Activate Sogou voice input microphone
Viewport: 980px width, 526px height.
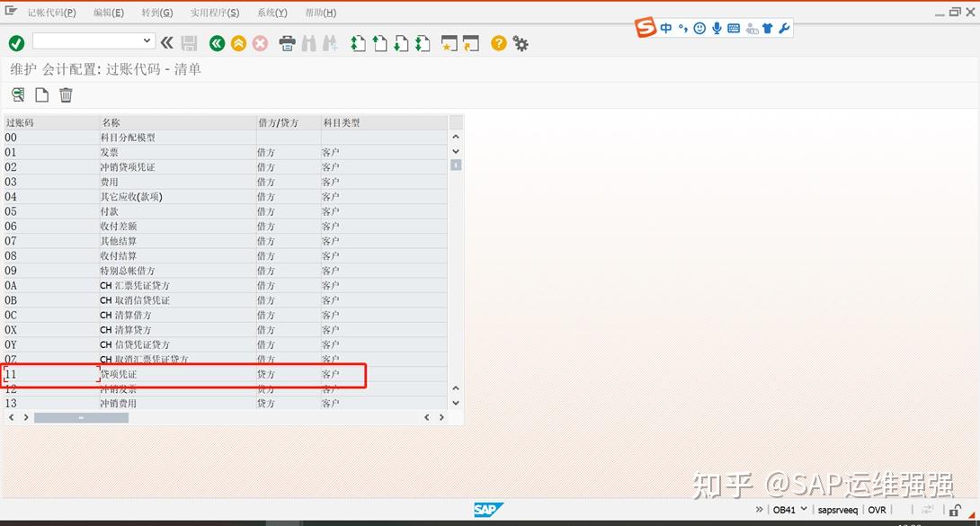pyautogui.click(x=717, y=28)
